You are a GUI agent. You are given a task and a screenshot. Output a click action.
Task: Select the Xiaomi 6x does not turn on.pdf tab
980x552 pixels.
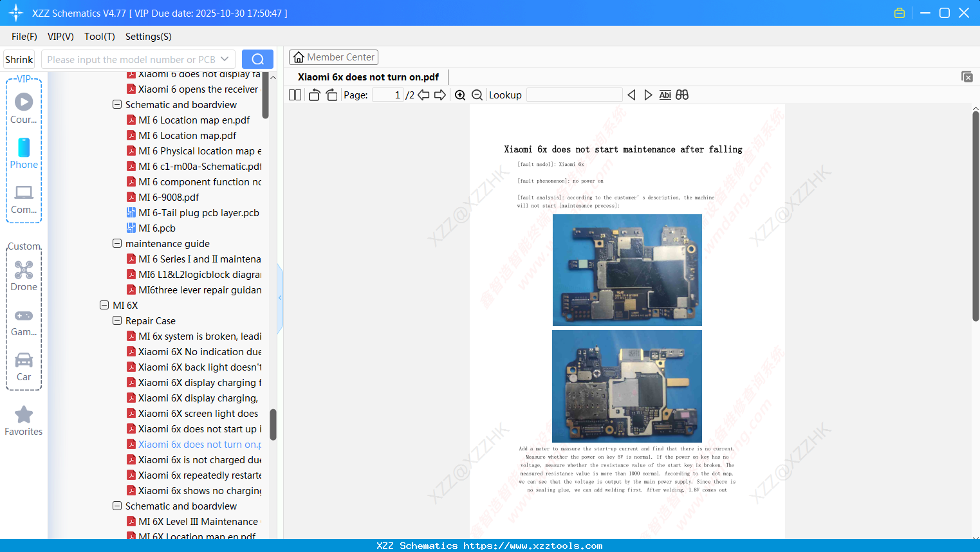point(368,77)
